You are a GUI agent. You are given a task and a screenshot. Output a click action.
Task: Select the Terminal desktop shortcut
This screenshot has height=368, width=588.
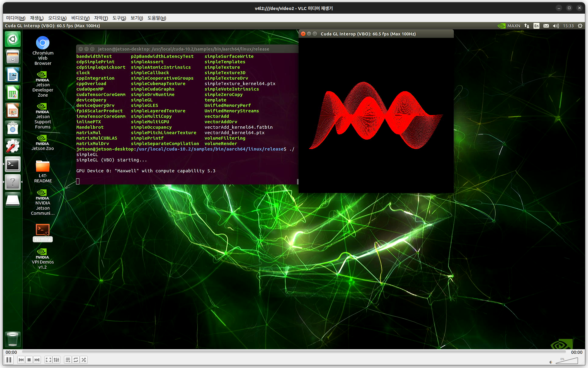coord(43,233)
